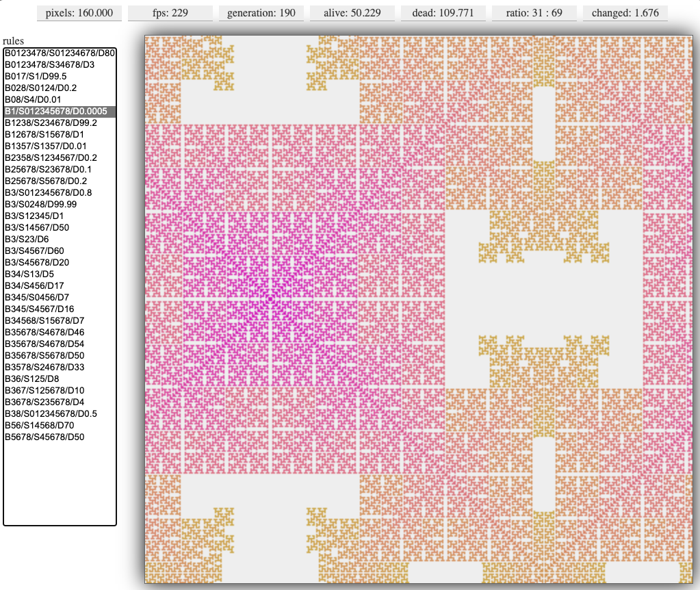
Task: Click the magenta center of the fractal canvas
Action: pyautogui.click(x=270, y=299)
